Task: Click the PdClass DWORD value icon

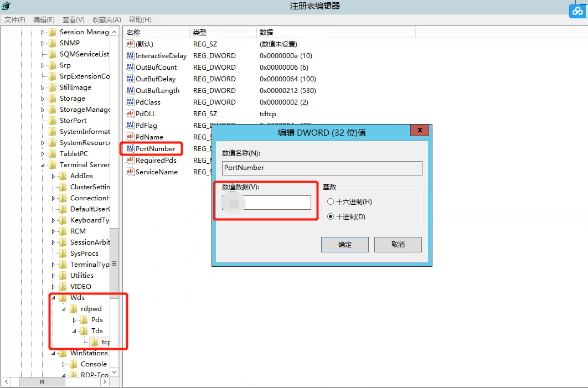Action: [130, 102]
